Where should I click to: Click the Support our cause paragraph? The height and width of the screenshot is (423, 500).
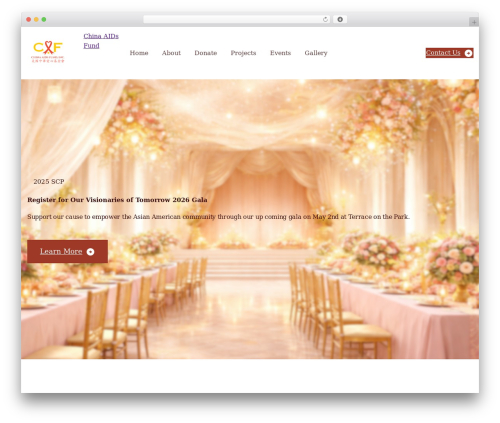pos(218,217)
